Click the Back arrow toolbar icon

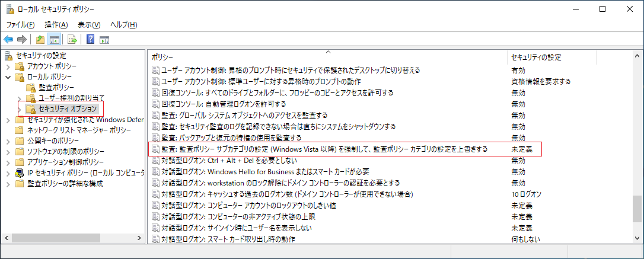point(8,39)
